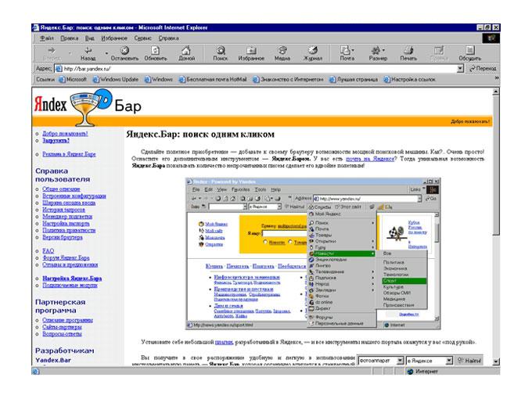The image size is (532, 399).
Task: Click the Размер (Size) toolbar icon
Action: [x=376, y=51]
